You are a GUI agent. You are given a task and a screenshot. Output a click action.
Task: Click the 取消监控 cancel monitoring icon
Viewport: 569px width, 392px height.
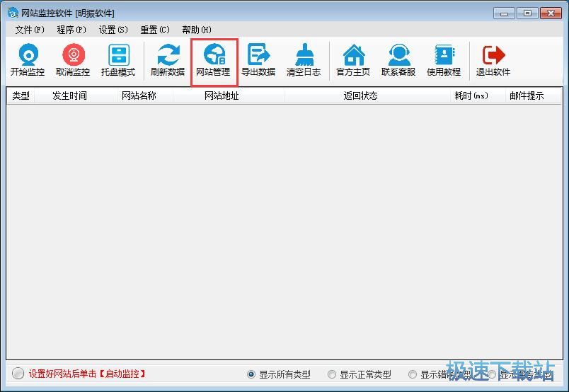[x=73, y=60]
